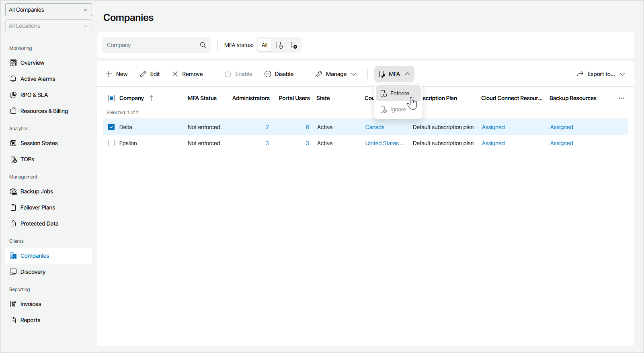This screenshot has width=644, height=353.
Task: Click the Protected Data lock icon
Action: pos(13,224)
